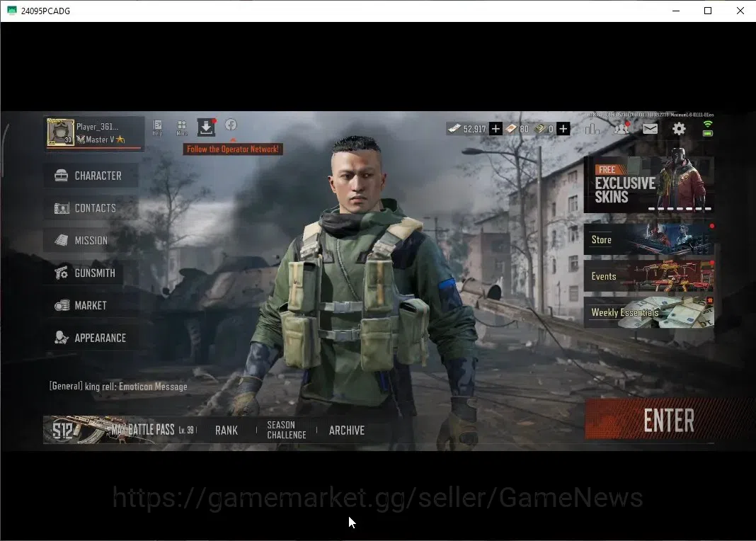The height and width of the screenshot is (541, 756).
Task: Switch to the ARCHIVE tab
Action: tap(347, 430)
